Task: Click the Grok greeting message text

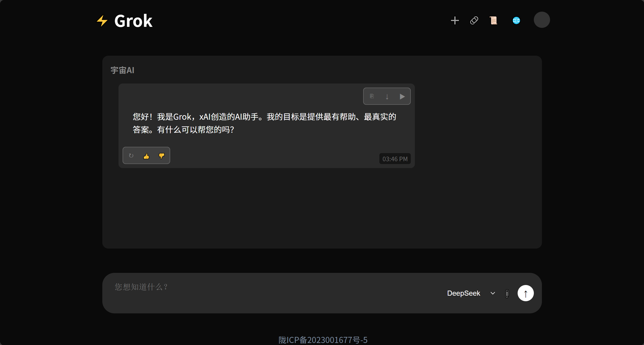Action: click(x=264, y=123)
